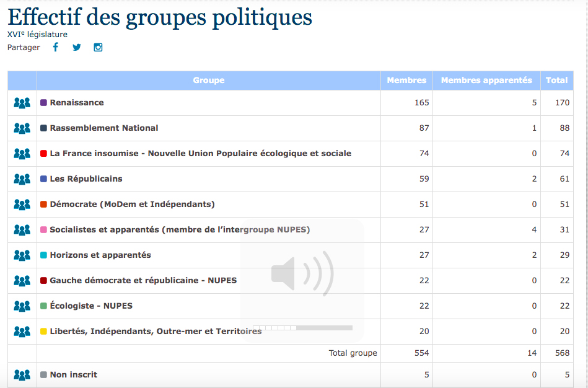Click the people icon for La France insoumise

pos(22,154)
